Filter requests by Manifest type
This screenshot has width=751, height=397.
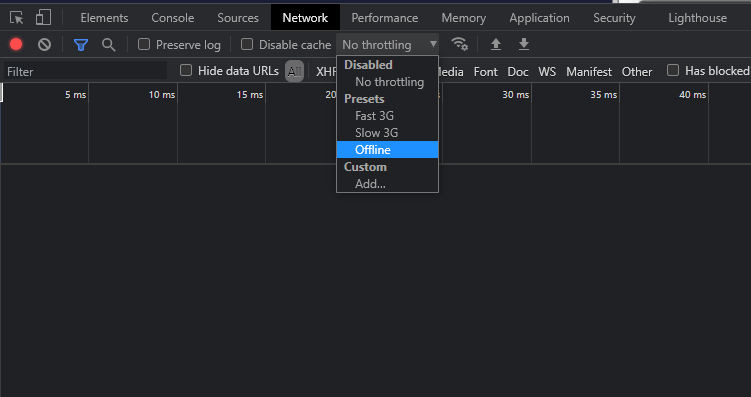coord(589,72)
